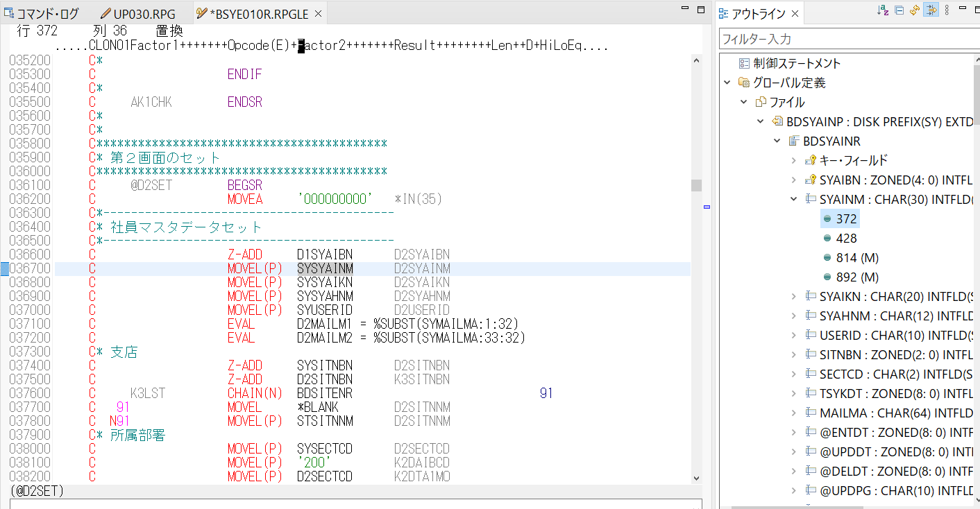Collapse the グローバル定義 node
The width and height of the screenshot is (980, 509).
tap(727, 83)
